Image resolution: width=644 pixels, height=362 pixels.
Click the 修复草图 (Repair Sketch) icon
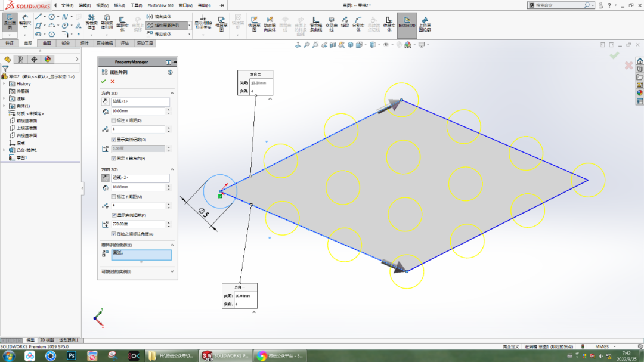(x=221, y=23)
